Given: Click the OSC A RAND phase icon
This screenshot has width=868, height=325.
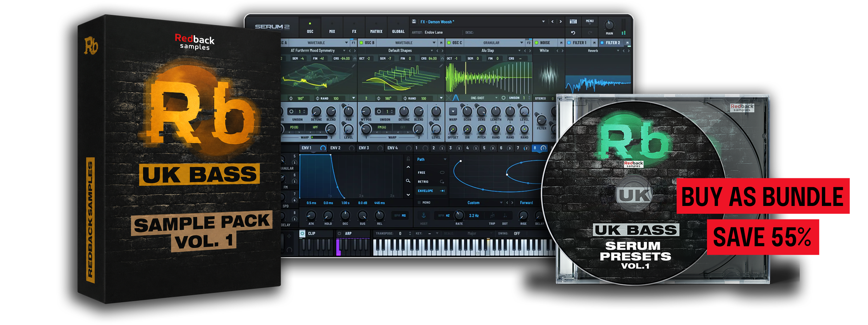Looking at the screenshot, I should pos(317,99).
